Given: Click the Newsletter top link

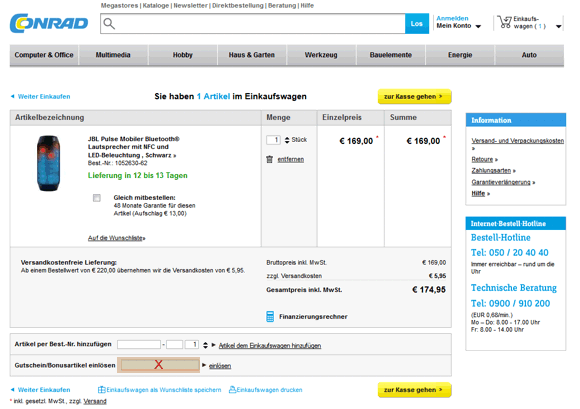Looking at the screenshot, I should (x=190, y=6).
